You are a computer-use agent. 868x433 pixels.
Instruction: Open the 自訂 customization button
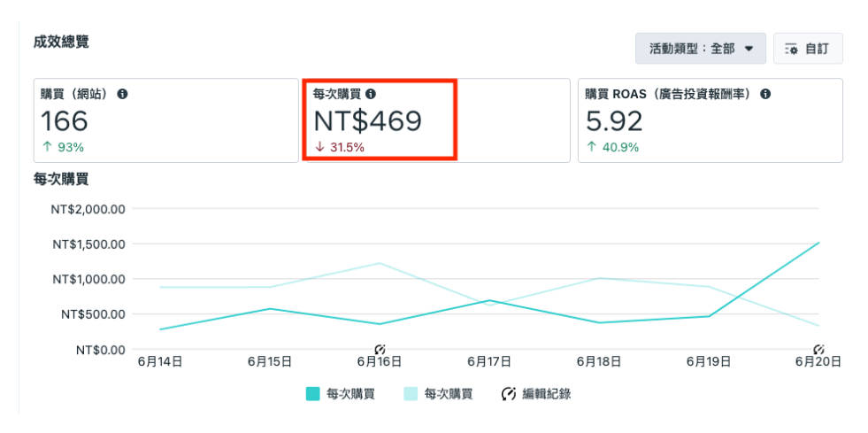[808, 49]
